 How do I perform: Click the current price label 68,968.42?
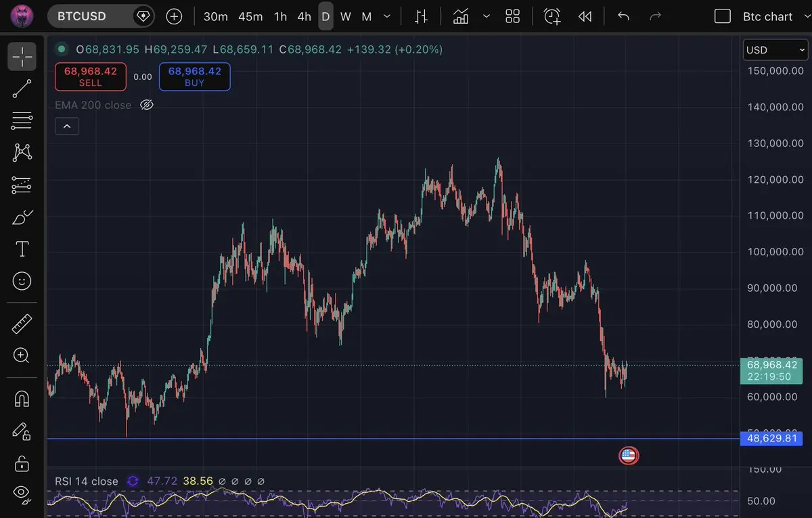click(772, 364)
